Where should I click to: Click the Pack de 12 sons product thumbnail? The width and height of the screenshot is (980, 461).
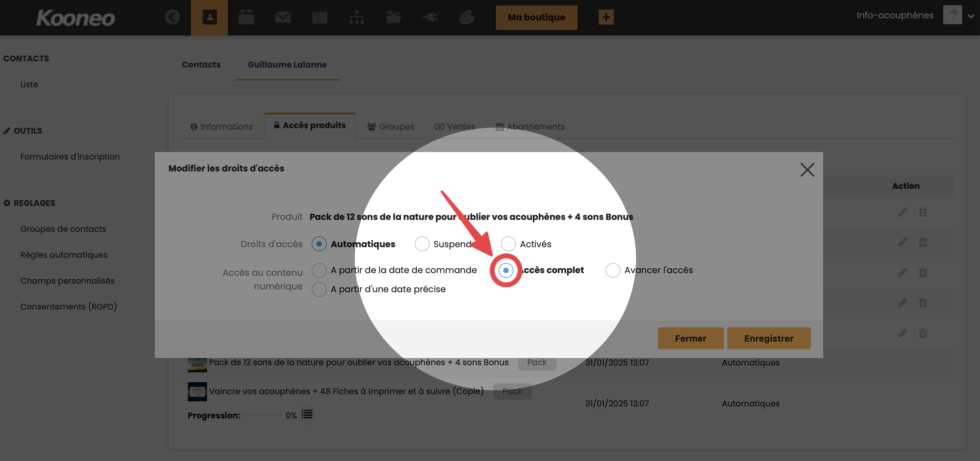197,365
